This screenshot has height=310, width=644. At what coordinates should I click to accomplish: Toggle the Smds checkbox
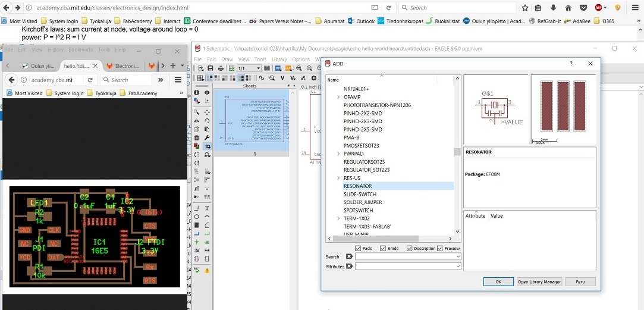pos(383,248)
